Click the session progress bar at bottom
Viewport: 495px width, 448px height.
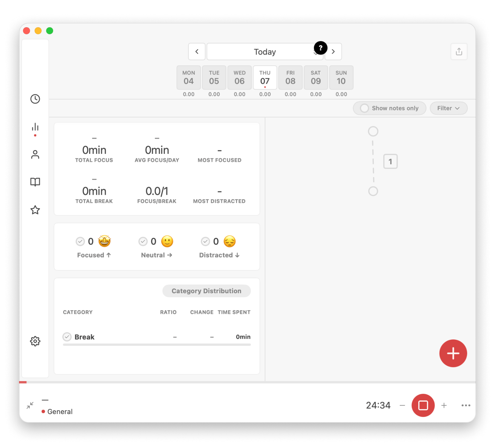click(247, 382)
